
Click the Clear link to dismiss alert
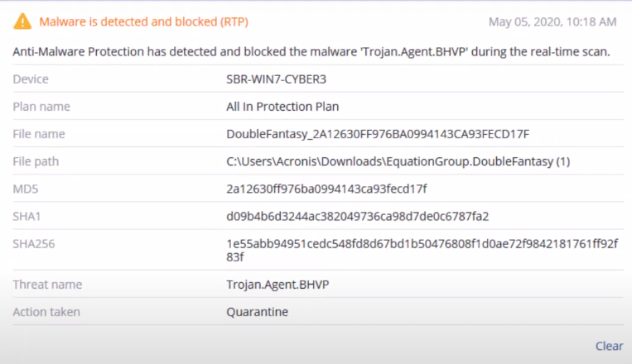coord(609,346)
